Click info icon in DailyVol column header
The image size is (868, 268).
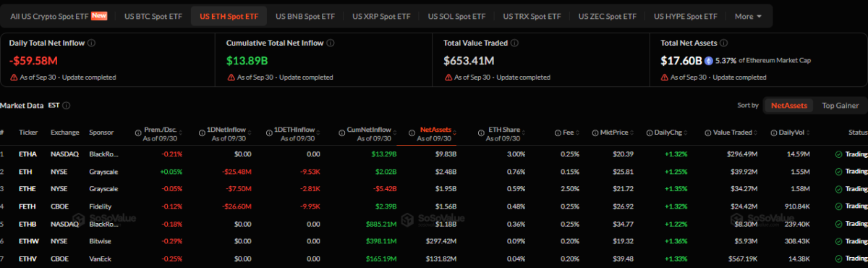[775, 133]
